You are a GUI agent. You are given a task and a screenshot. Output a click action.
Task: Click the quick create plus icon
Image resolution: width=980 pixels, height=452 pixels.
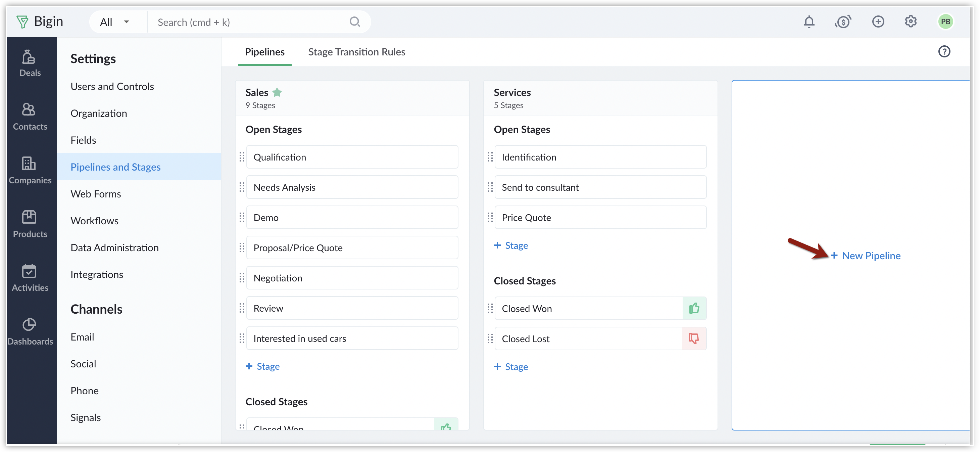pyautogui.click(x=878, y=22)
